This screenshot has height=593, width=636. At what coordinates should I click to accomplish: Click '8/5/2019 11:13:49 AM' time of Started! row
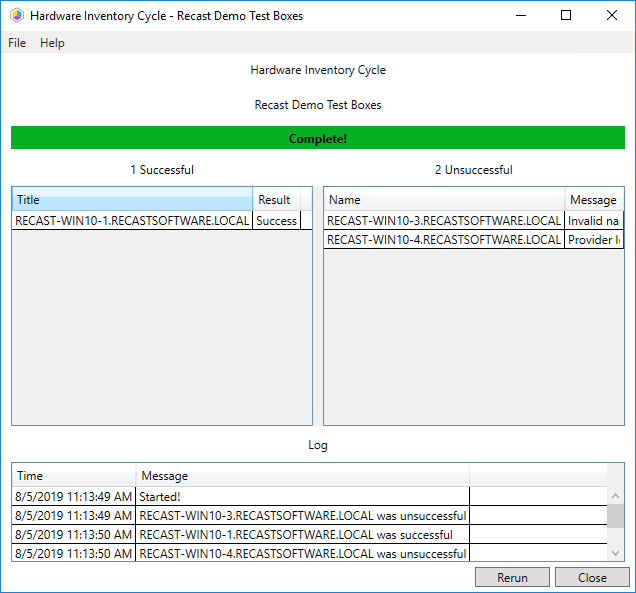(73, 496)
